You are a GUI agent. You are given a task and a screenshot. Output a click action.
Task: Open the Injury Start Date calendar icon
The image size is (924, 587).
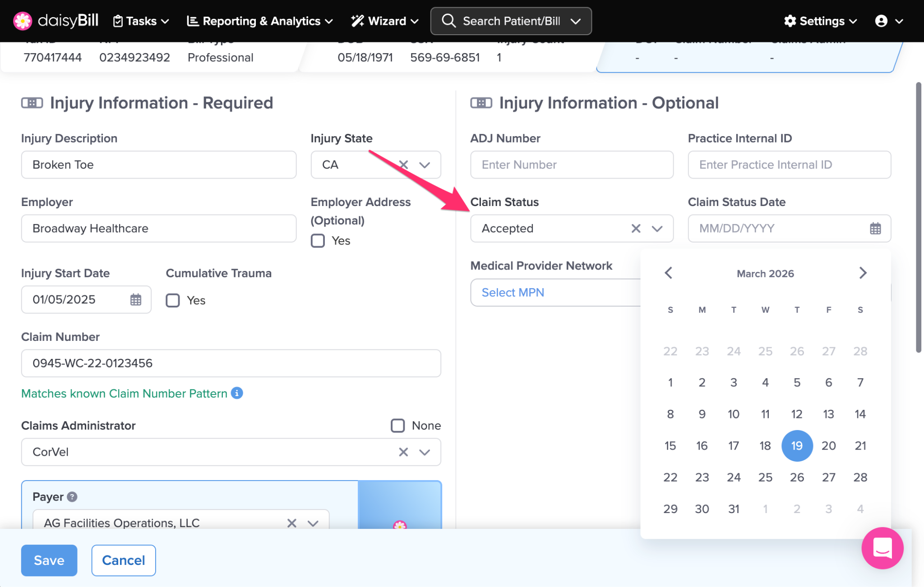(136, 299)
